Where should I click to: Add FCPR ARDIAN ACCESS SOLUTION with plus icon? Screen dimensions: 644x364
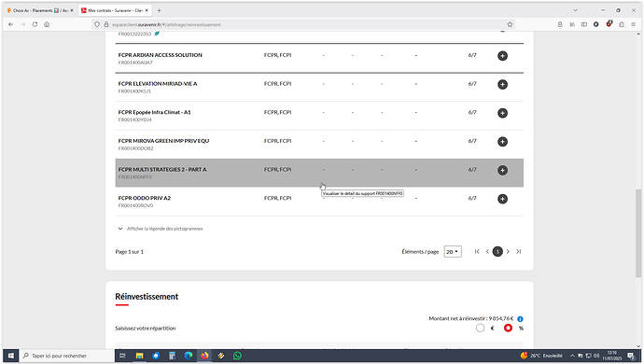[502, 56]
